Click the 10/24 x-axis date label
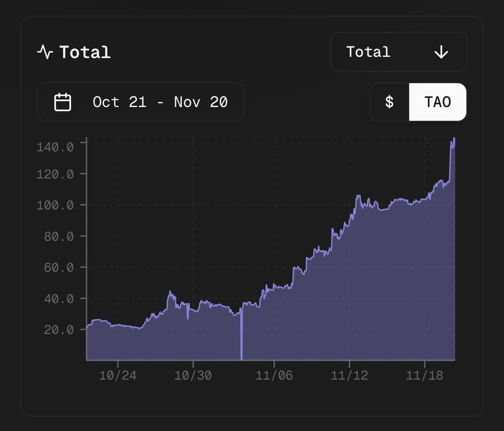 coord(118,376)
